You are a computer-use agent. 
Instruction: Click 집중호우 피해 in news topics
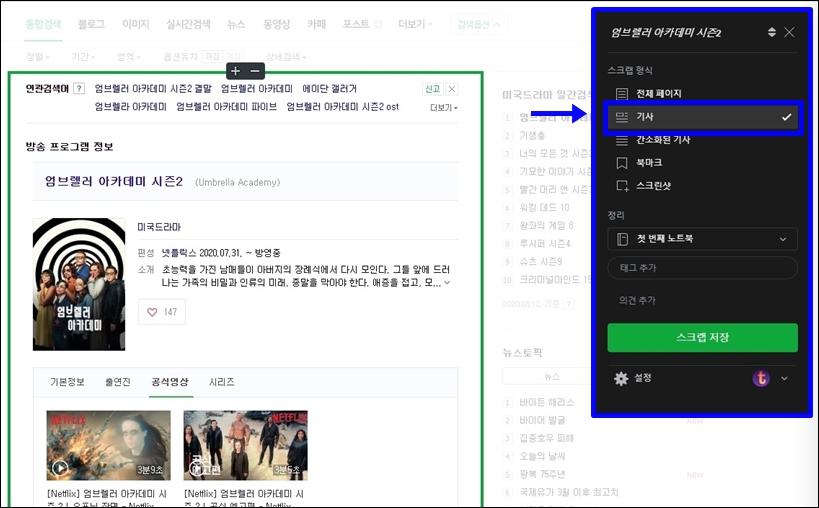click(546, 438)
